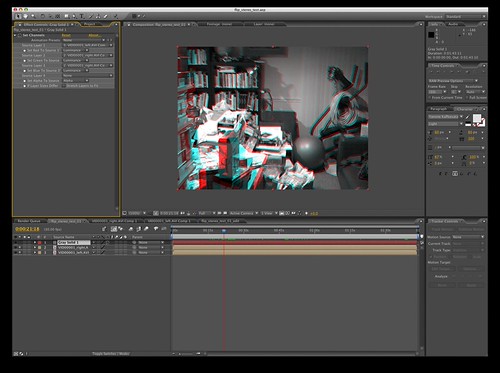Select the Rotation tool
The width and height of the screenshot is (500, 373).
[x=43, y=16]
